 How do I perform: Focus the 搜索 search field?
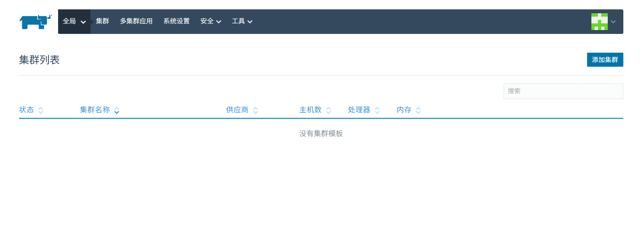563,91
